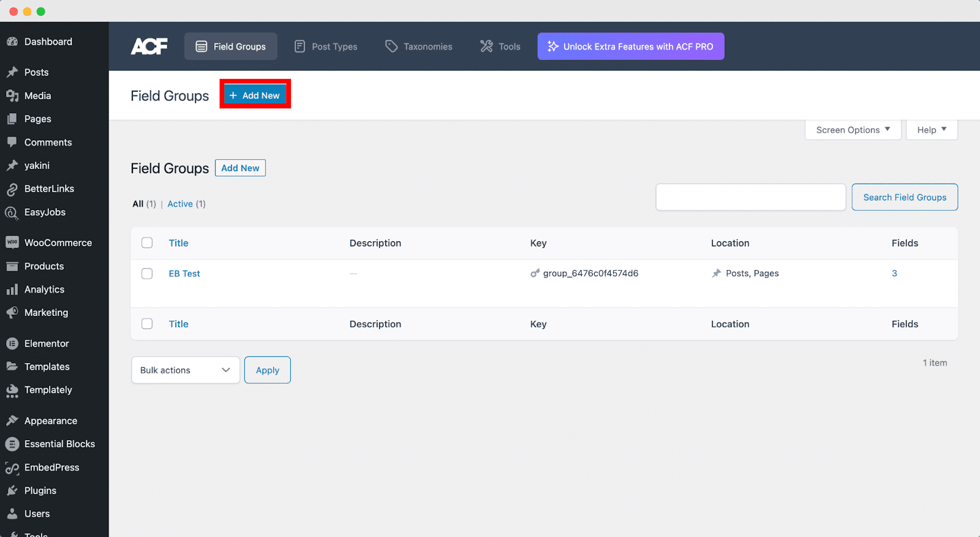Click the pin icon beside Posts, Pages
Image resolution: width=980 pixels, height=537 pixels.
coord(716,273)
